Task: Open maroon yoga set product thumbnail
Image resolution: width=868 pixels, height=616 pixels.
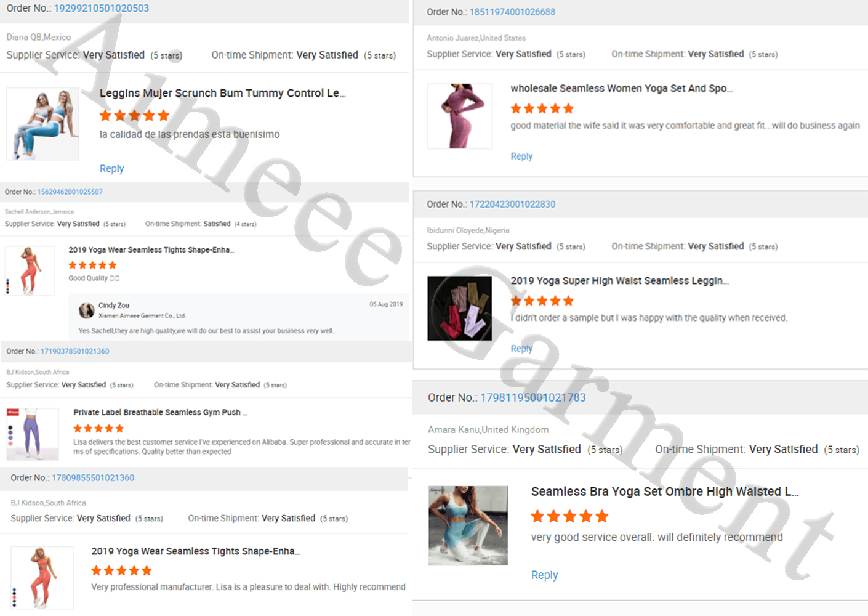Action: click(460, 116)
